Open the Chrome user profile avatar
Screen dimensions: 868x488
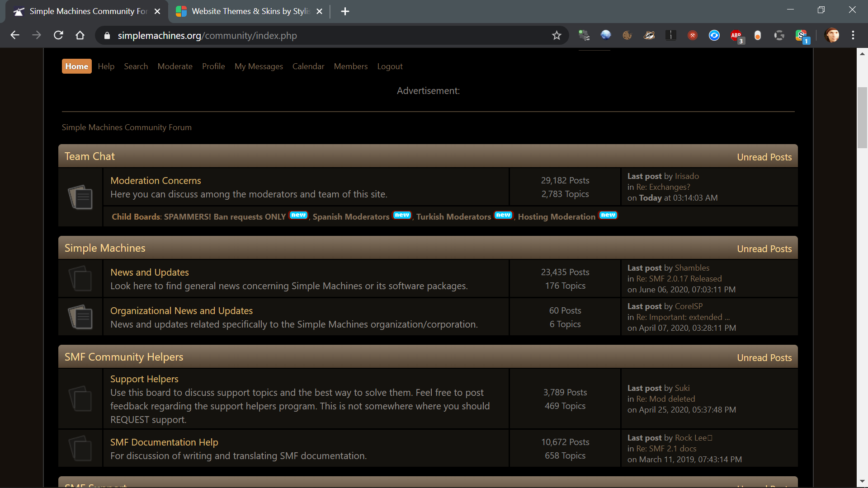click(832, 35)
